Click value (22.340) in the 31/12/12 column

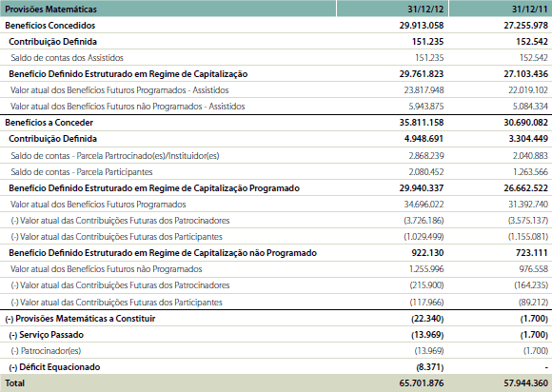427,319
